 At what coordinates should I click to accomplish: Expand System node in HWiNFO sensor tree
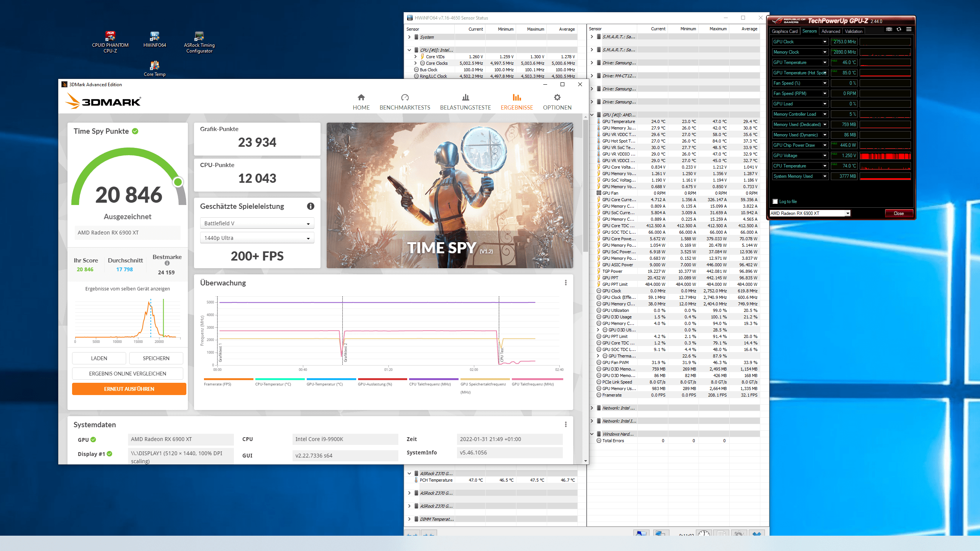pyautogui.click(x=409, y=37)
